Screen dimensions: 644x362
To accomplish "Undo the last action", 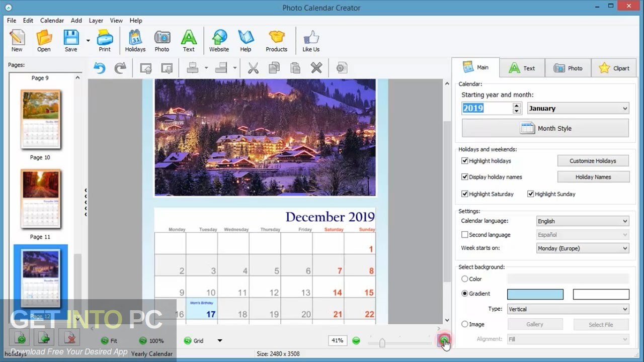I will [100, 68].
